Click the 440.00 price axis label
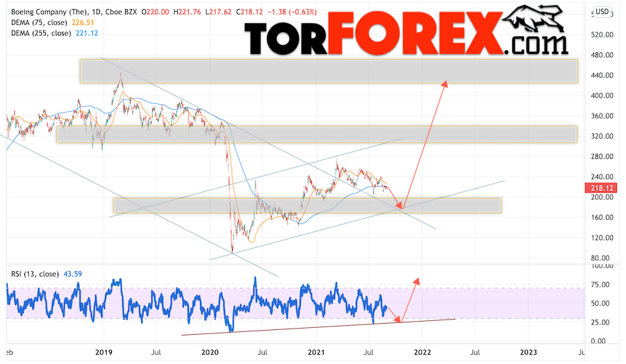Screen dimensions: 626x364 tap(602, 76)
